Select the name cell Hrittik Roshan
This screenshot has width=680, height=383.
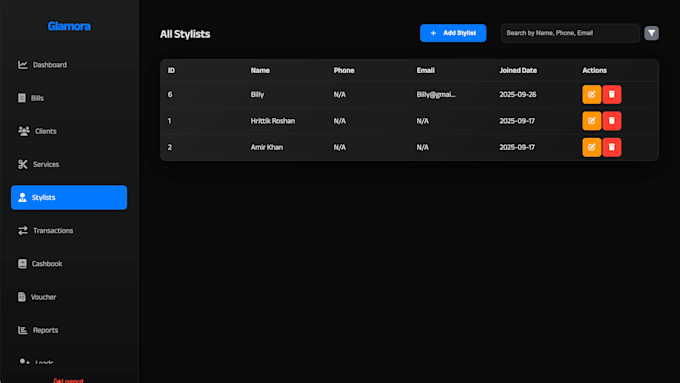pyautogui.click(x=272, y=121)
